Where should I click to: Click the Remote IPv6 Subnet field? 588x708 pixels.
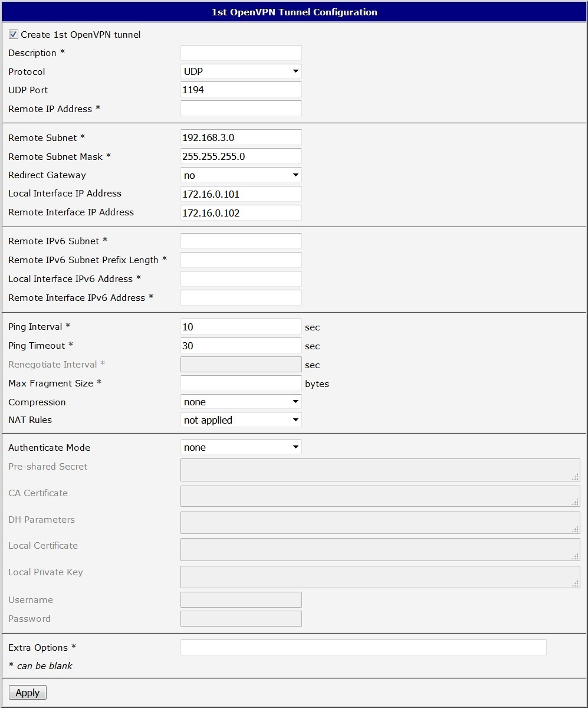tap(241, 241)
